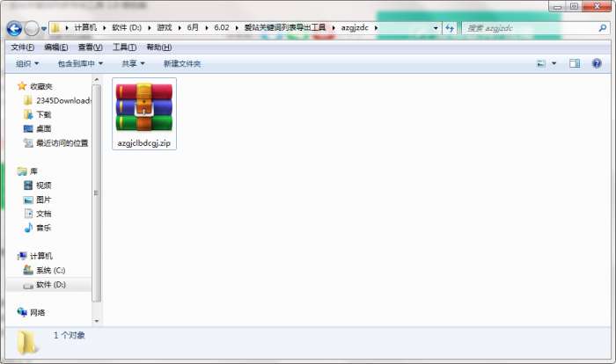The height and width of the screenshot is (364, 616).
Task: Toggle the preview pane button
Action: coord(575,63)
